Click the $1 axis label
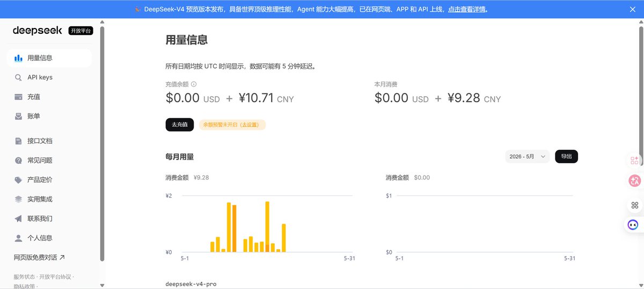Image resolution: width=644 pixels, height=289 pixels. coord(389,196)
